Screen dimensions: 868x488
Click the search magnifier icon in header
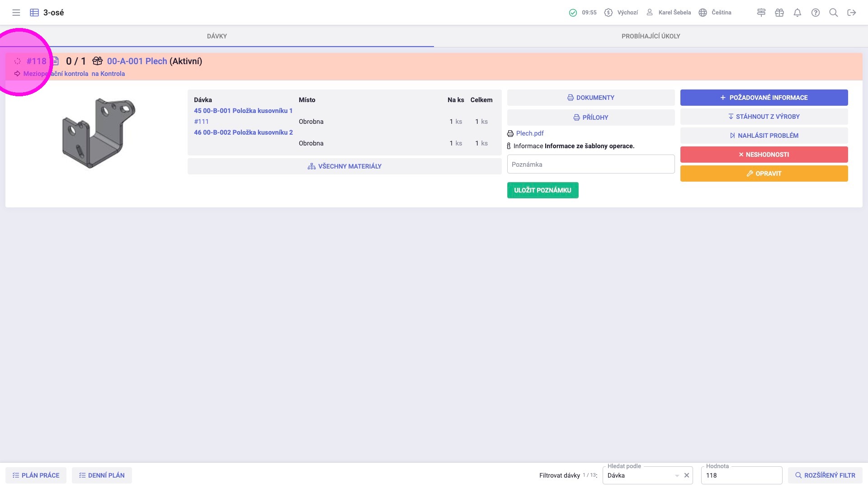(834, 13)
